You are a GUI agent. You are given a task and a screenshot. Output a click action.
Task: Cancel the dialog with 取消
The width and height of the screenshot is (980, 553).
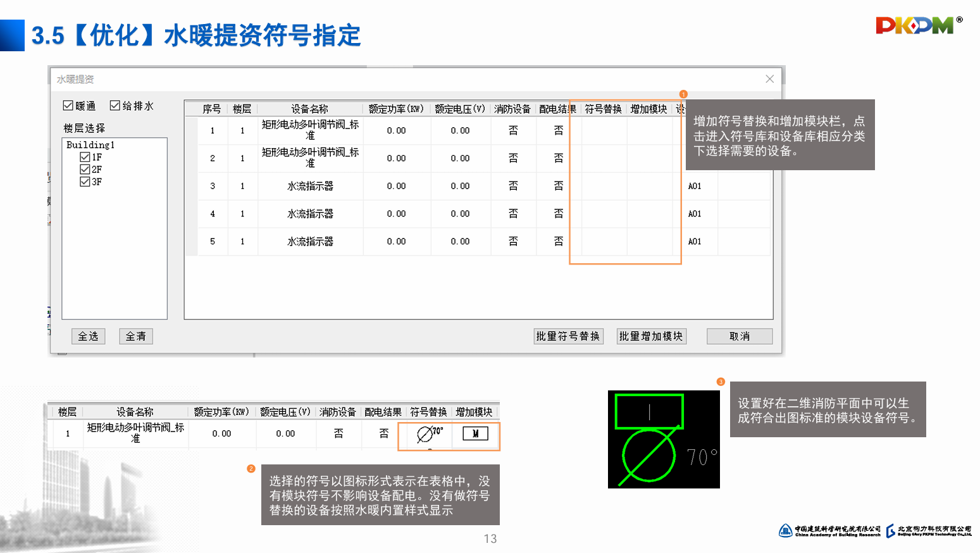coord(740,337)
